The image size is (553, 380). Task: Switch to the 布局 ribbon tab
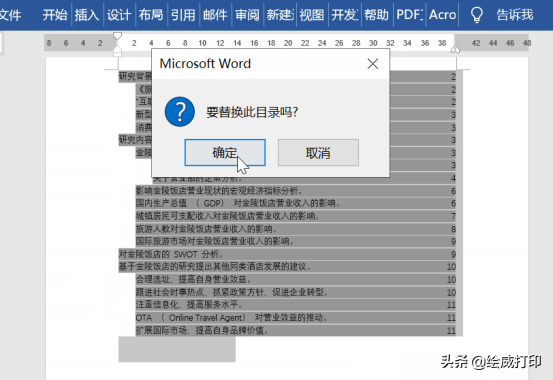point(151,15)
